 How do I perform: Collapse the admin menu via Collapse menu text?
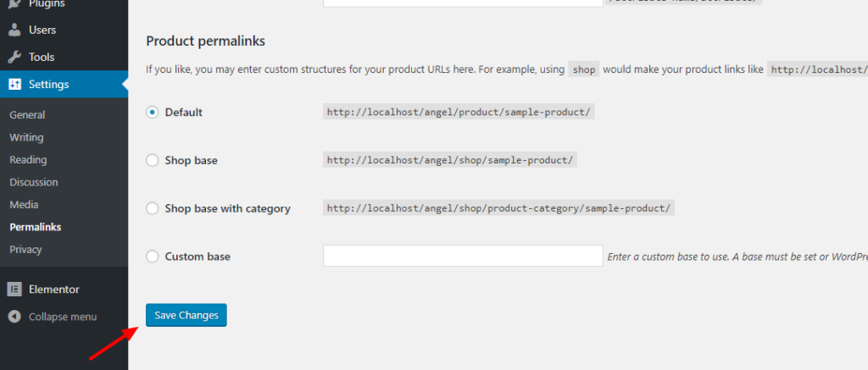63,317
